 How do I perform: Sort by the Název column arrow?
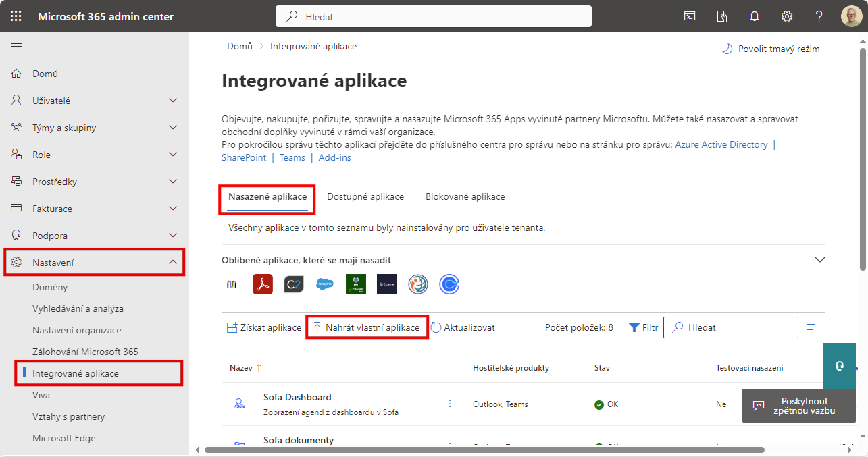pyautogui.click(x=259, y=368)
